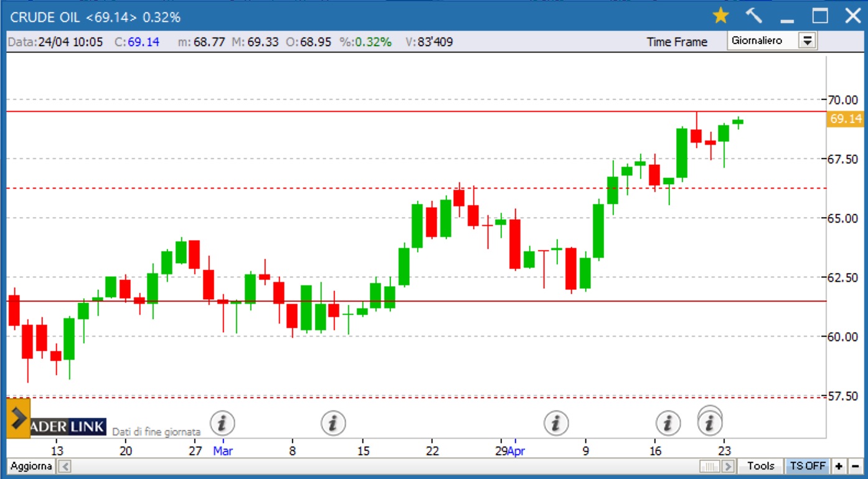Toggle the TS OFF button
This screenshot has width=868, height=479.
(808, 466)
